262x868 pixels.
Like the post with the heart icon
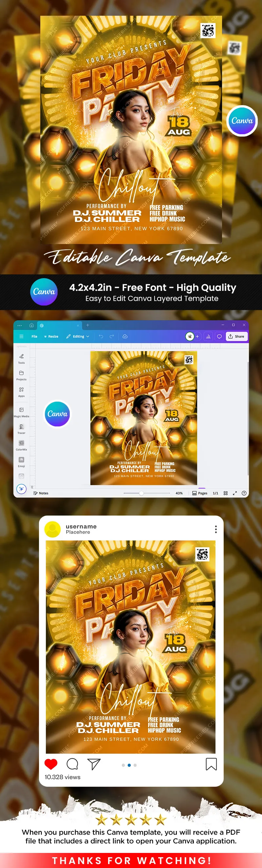pyautogui.click(x=51, y=764)
